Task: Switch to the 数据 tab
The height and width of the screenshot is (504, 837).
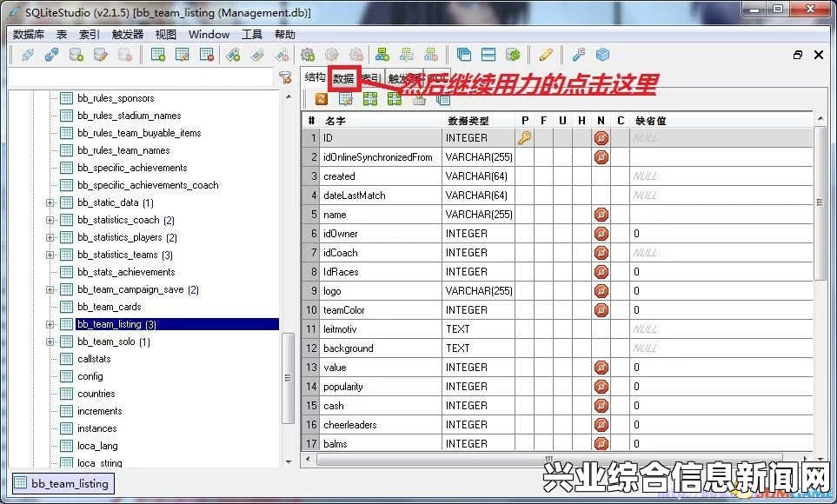Action: pos(343,78)
